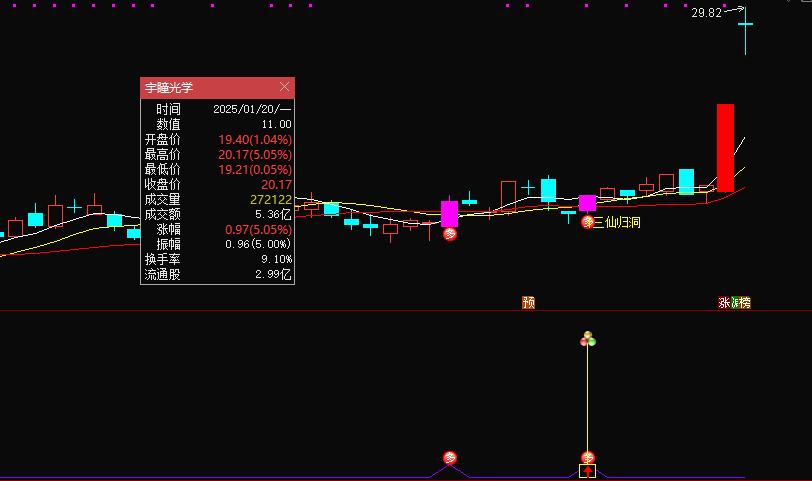Click the 流通股 row showing 2.99亿

pyautogui.click(x=217, y=274)
